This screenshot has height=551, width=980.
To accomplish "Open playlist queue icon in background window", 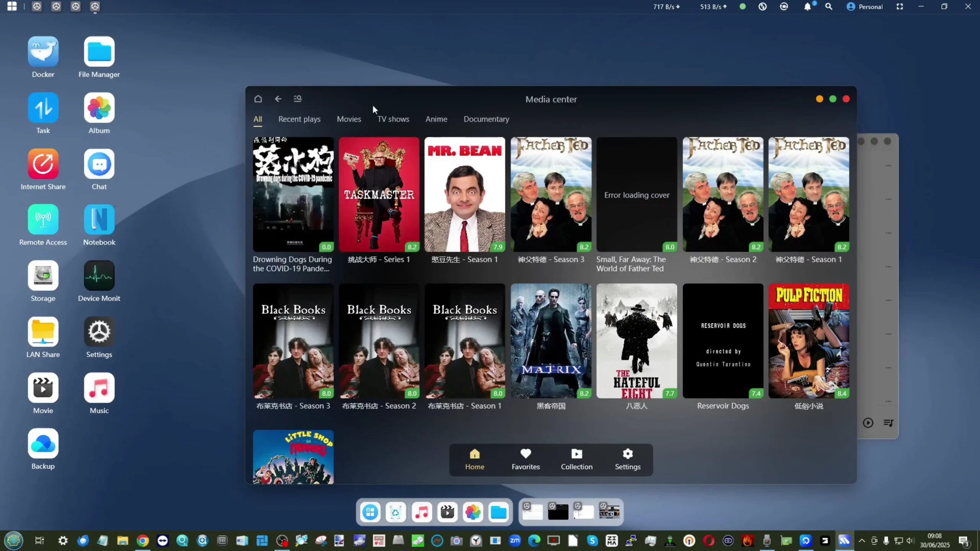I will (x=889, y=423).
